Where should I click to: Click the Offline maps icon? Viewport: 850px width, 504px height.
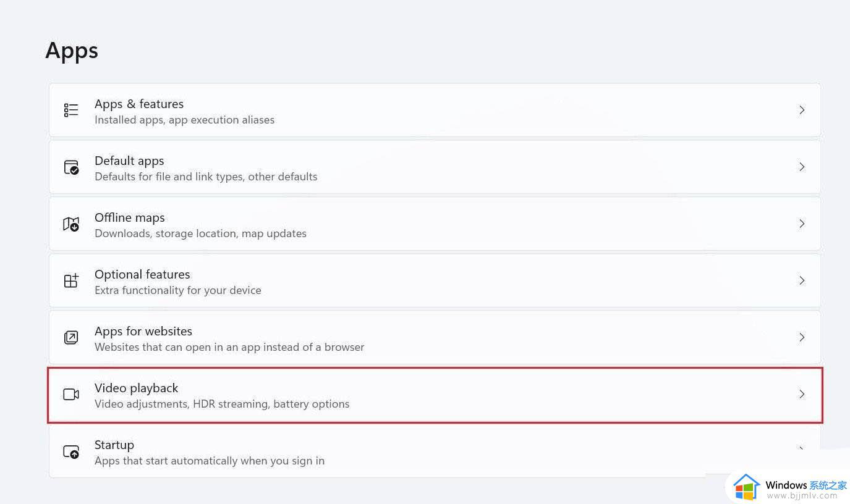click(71, 224)
